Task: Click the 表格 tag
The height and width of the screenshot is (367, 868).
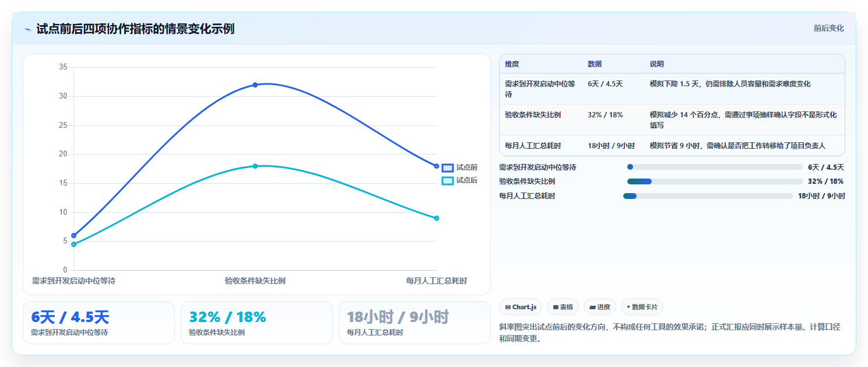Action: pos(563,307)
